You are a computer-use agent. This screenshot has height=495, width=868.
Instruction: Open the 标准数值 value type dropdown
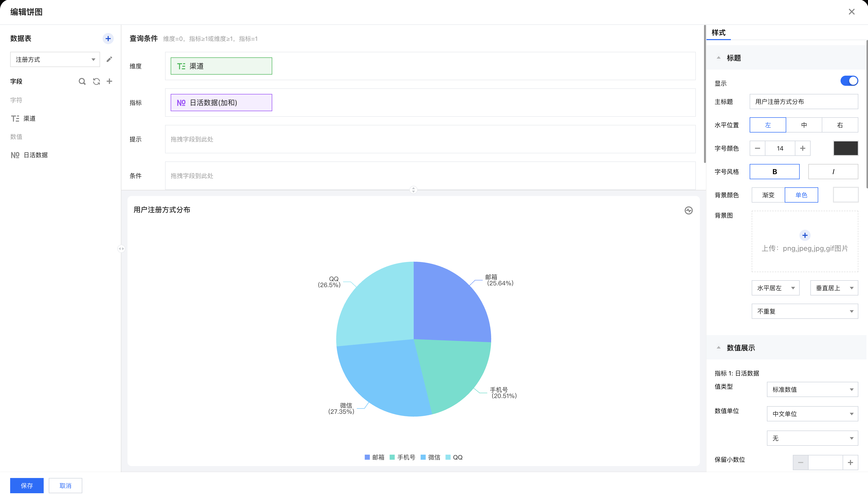pos(812,390)
